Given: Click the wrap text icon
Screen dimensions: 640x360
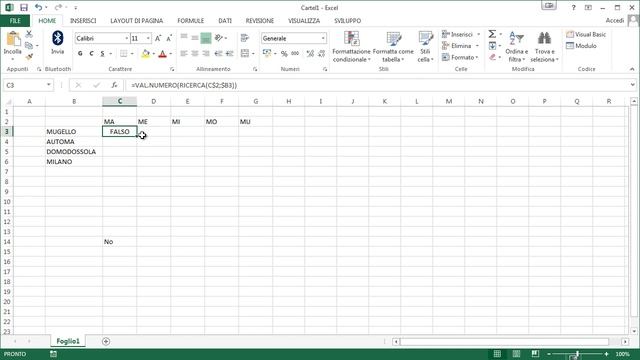Looking at the screenshot, I should click(245, 38).
